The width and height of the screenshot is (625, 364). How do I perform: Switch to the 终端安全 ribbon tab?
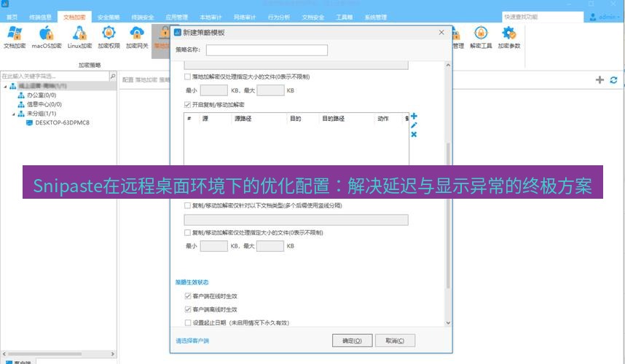143,17
